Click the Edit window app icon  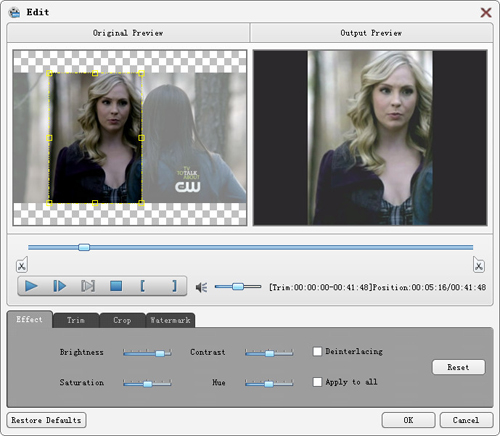pyautogui.click(x=14, y=12)
